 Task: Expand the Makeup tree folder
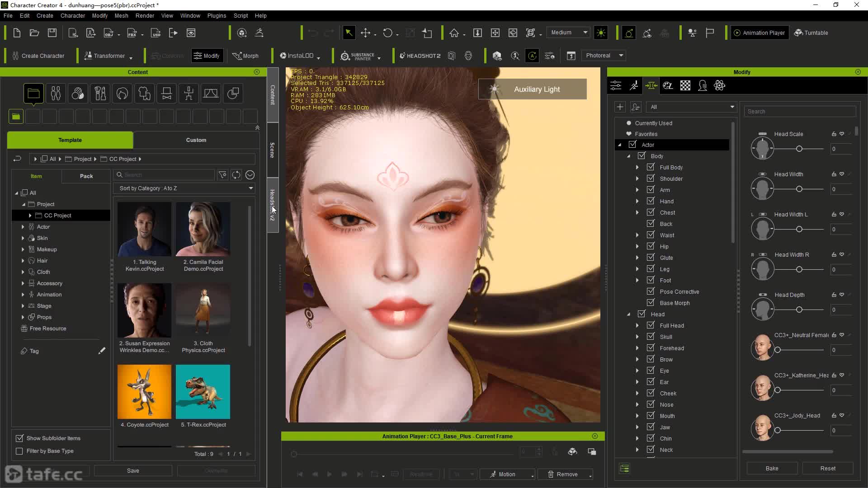[23, 249]
